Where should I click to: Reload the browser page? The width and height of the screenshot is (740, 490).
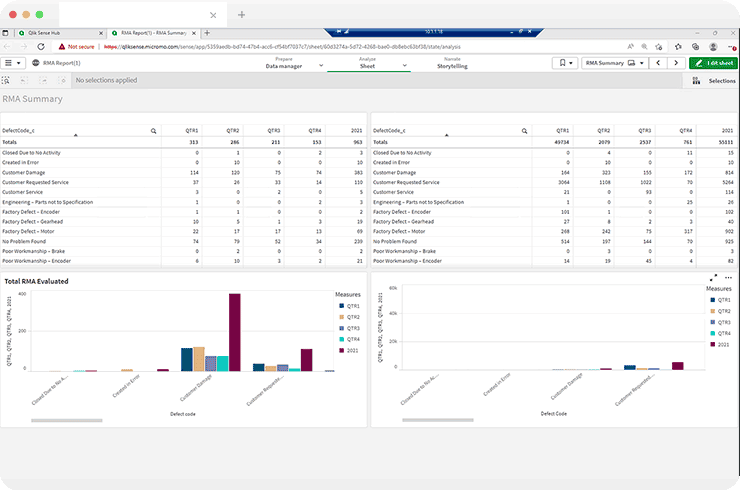point(41,46)
